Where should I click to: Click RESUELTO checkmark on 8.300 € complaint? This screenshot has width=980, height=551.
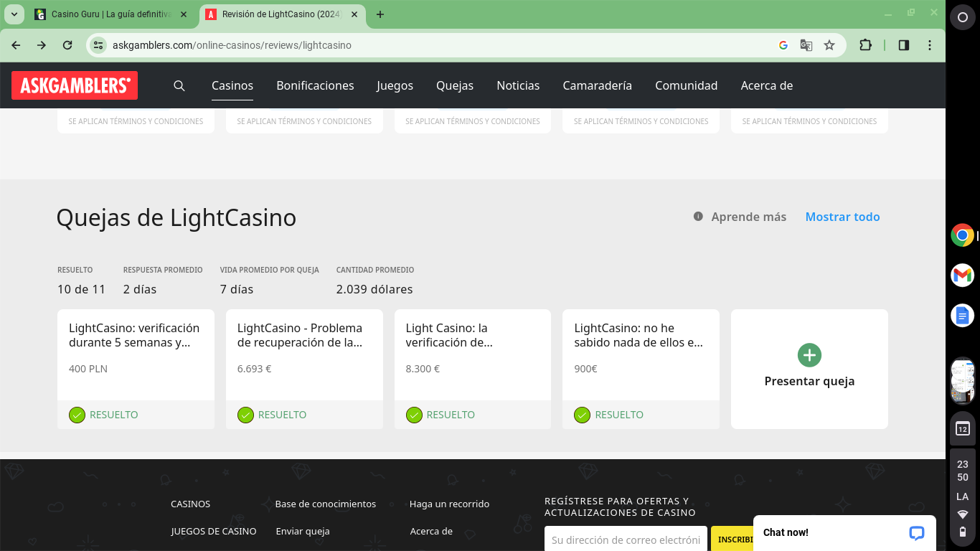click(x=414, y=415)
